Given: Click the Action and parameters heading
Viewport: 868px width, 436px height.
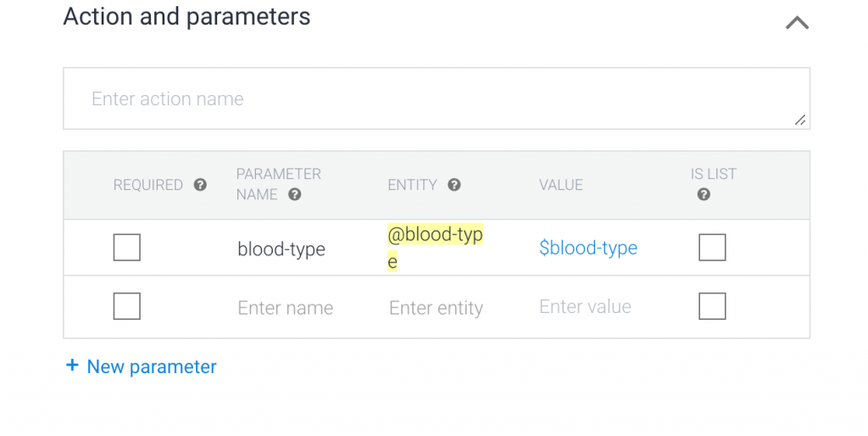Looking at the screenshot, I should pos(186,16).
